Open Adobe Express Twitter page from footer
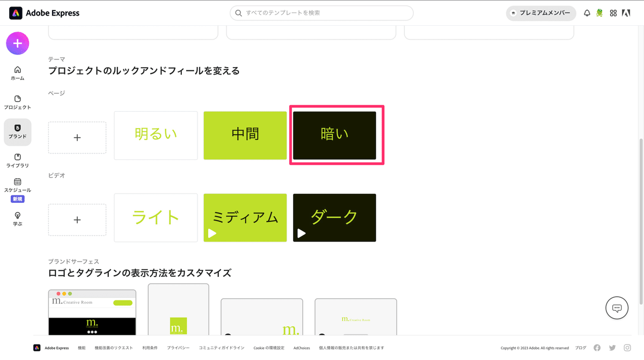This screenshot has width=644, height=360. (x=612, y=348)
